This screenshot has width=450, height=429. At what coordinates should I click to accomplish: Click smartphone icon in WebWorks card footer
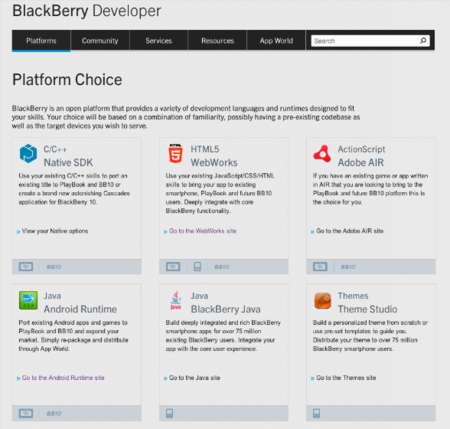pyautogui.click(x=197, y=267)
